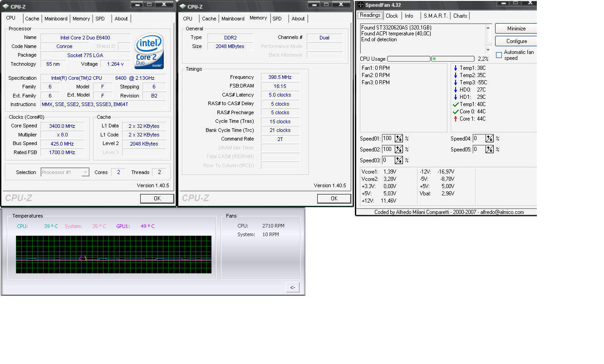View the S.M.A.R.T. tab in SpeedFan
This screenshot has height=364, width=604.
[436, 15]
